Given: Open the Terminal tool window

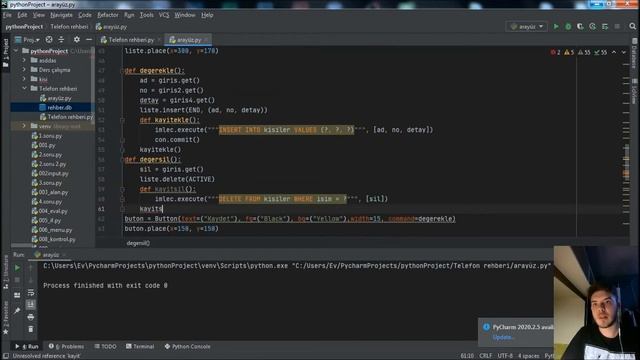Looking at the screenshot, I should coord(140,347).
